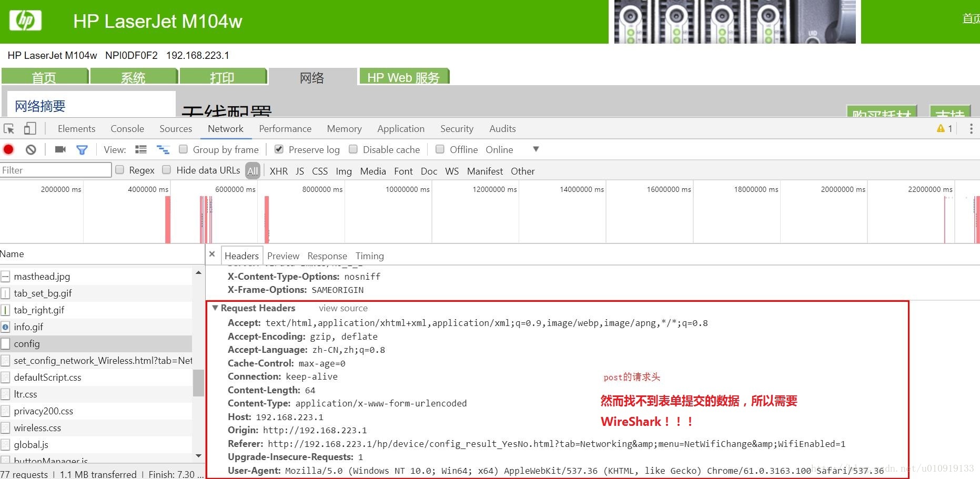The image size is (980, 479).
Task: Open the Sources tab
Action: [176, 129]
